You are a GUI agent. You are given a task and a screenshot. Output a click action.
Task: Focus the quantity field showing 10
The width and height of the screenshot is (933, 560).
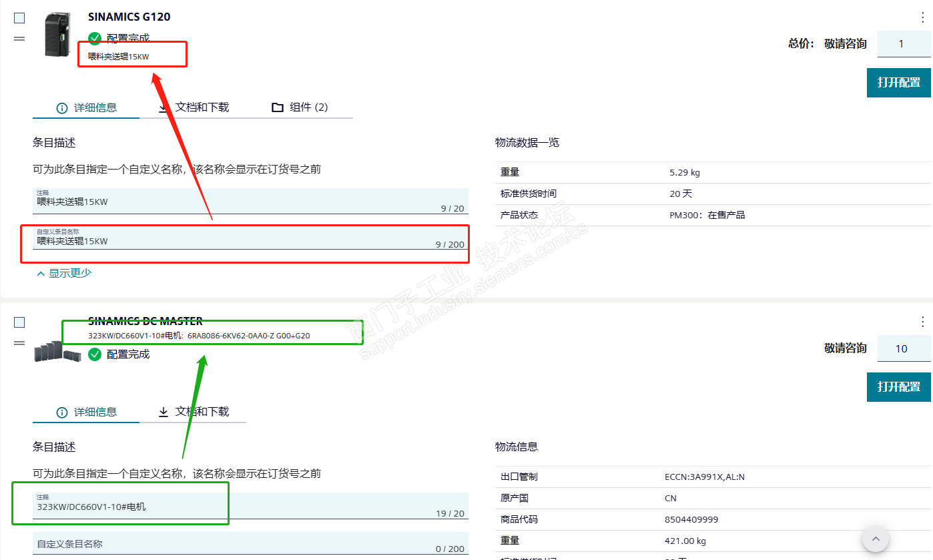pyautogui.click(x=904, y=348)
